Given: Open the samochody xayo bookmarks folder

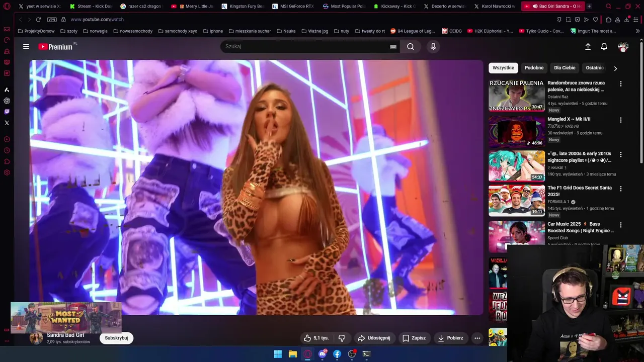Looking at the screenshot, I should [x=178, y=31].
